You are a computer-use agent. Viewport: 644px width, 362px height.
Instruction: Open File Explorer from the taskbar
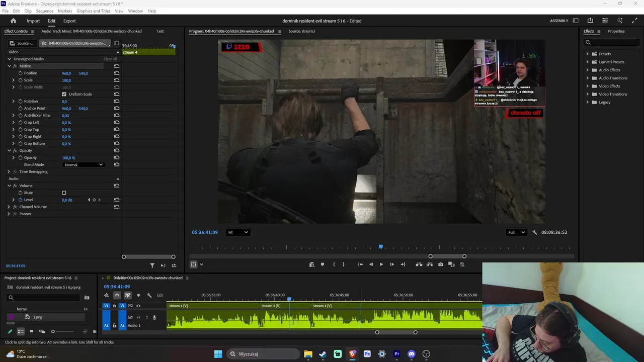click(308, 354)
